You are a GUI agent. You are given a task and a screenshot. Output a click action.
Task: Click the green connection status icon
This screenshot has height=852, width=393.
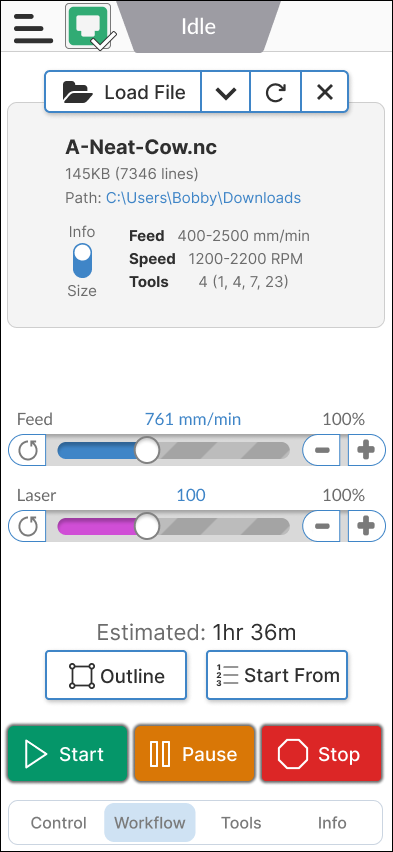click(x=88, y=26)
